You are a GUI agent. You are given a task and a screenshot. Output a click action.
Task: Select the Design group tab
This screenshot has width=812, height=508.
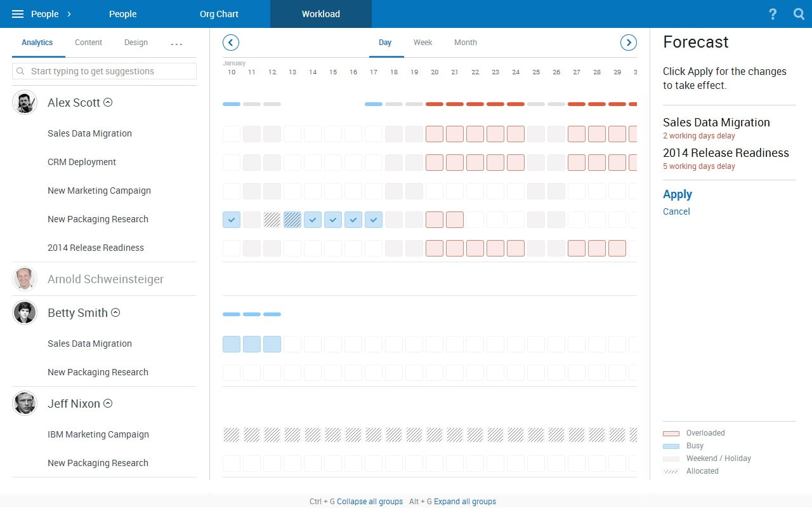pyautogui.click(x=136, y=43)
